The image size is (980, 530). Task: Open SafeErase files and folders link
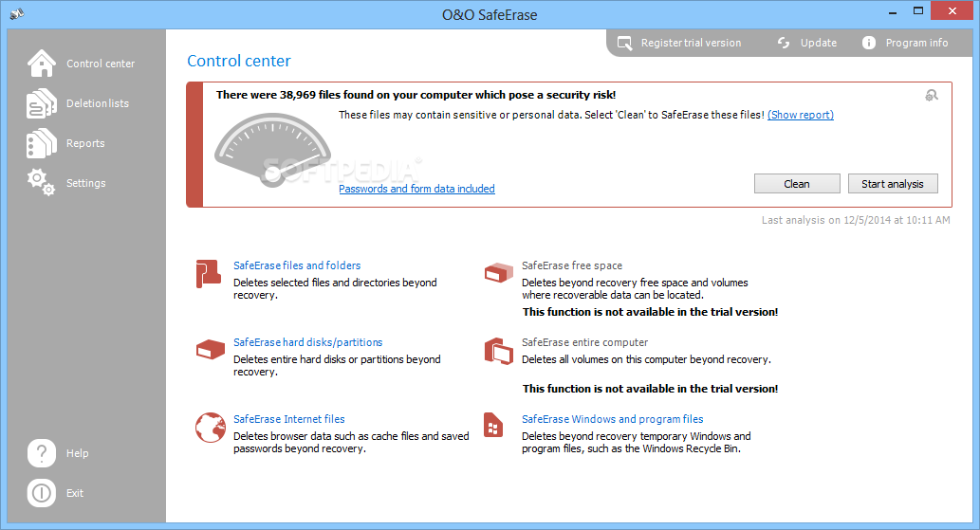pos(297,265)
